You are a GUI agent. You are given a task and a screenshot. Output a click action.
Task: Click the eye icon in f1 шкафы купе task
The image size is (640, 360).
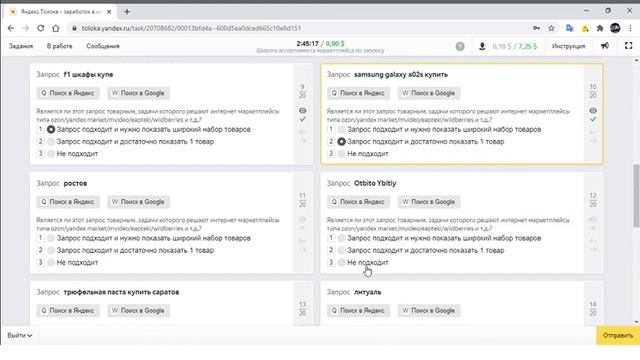point(302,111)
